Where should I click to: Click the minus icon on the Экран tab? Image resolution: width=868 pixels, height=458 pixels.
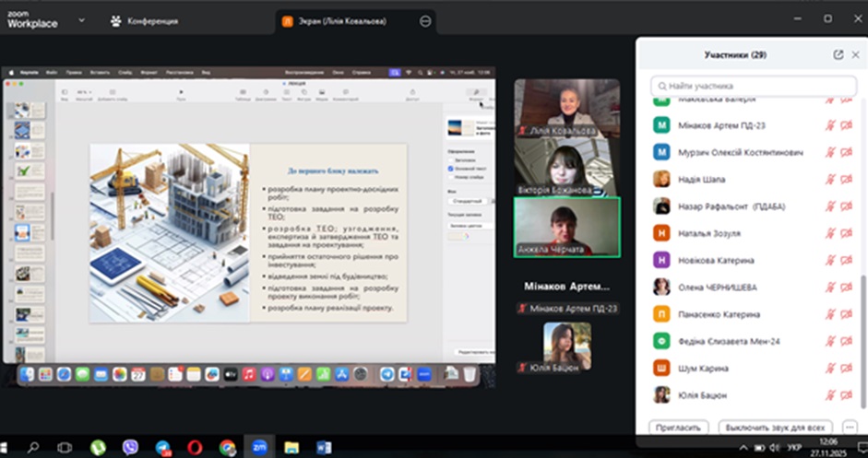tap(425, 20)
